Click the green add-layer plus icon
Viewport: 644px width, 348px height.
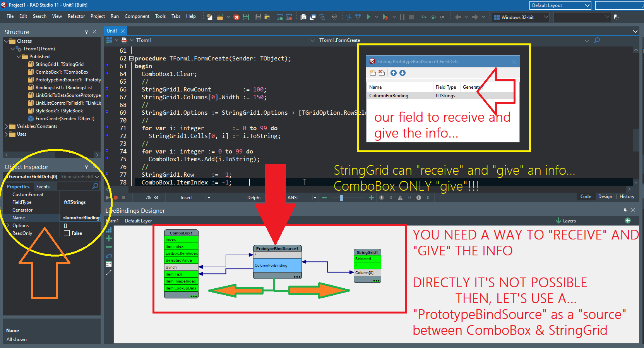628,221
